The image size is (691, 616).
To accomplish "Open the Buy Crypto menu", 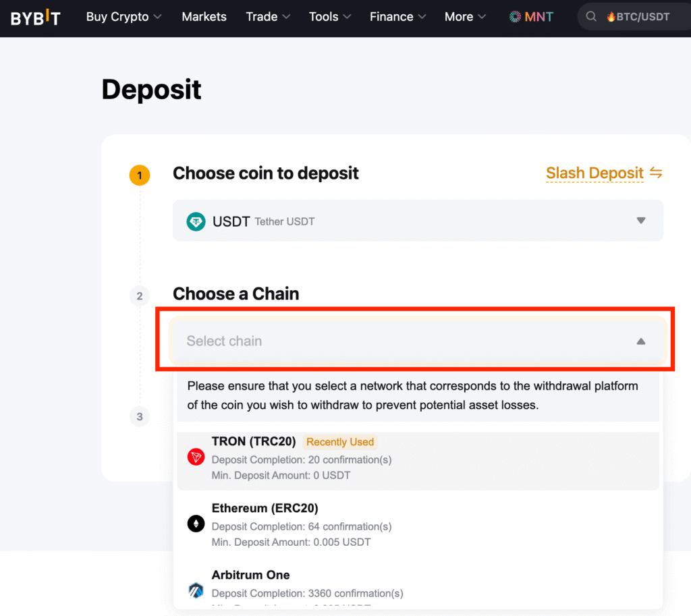I will (x=123, y=17).
